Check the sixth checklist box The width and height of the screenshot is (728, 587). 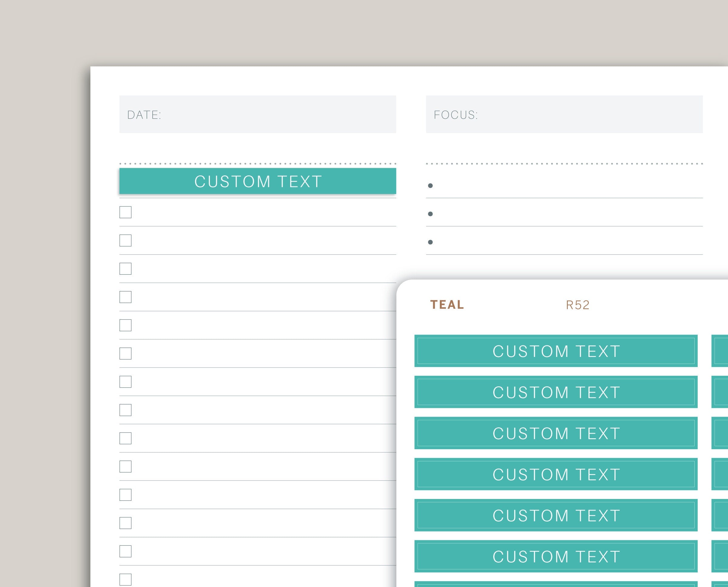click(x=125, y=354)
